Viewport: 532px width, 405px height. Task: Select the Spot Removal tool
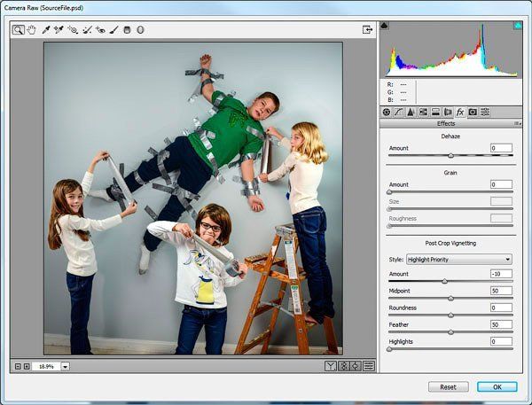click(87, 30)
